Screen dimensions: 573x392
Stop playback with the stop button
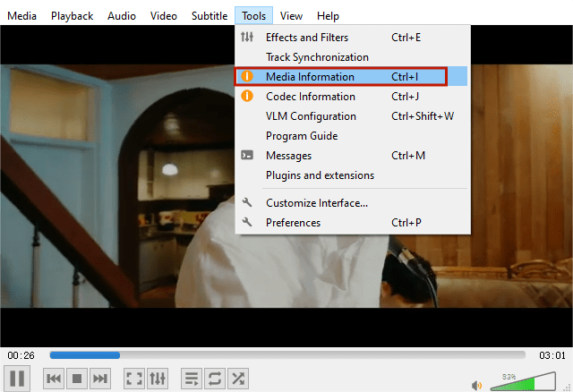(x=77, y=379)
